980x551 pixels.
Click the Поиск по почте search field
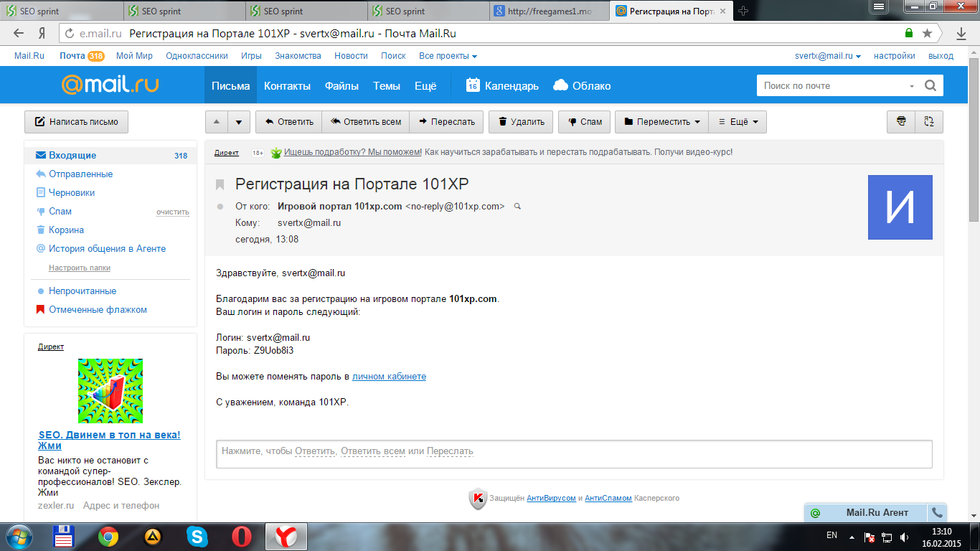pos(832,86)
